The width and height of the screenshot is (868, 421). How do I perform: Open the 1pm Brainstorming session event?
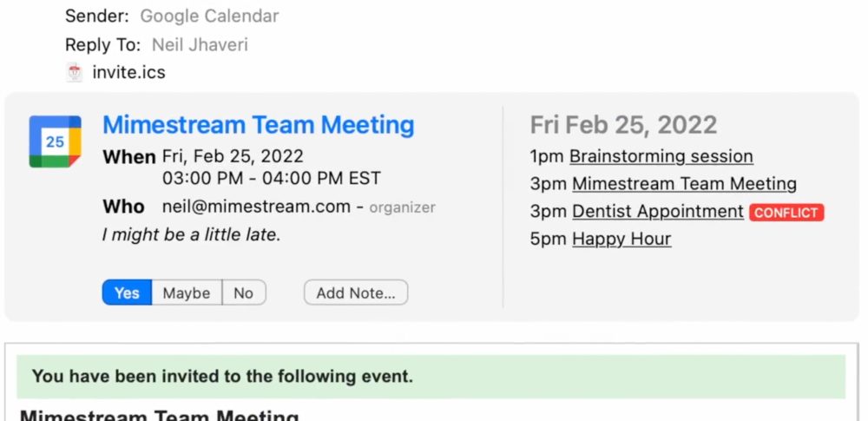pos(661,156)
